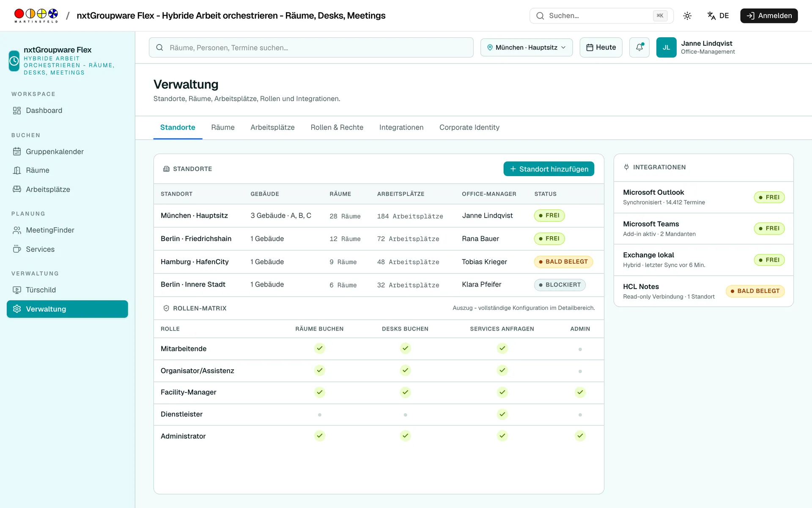Open Heute date picker
Image resolution: width=812 pixels, height=508 pixels.
(601, 47)
